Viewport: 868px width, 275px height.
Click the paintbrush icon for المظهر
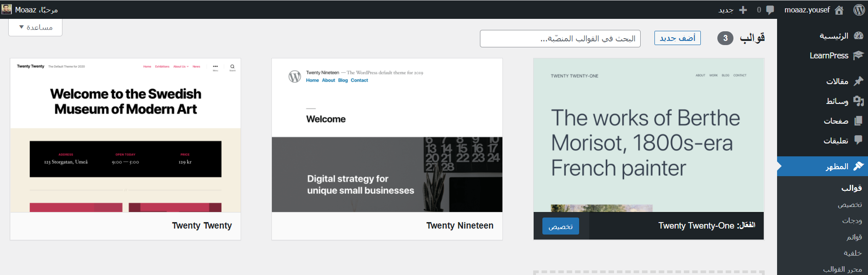point(858,166)
